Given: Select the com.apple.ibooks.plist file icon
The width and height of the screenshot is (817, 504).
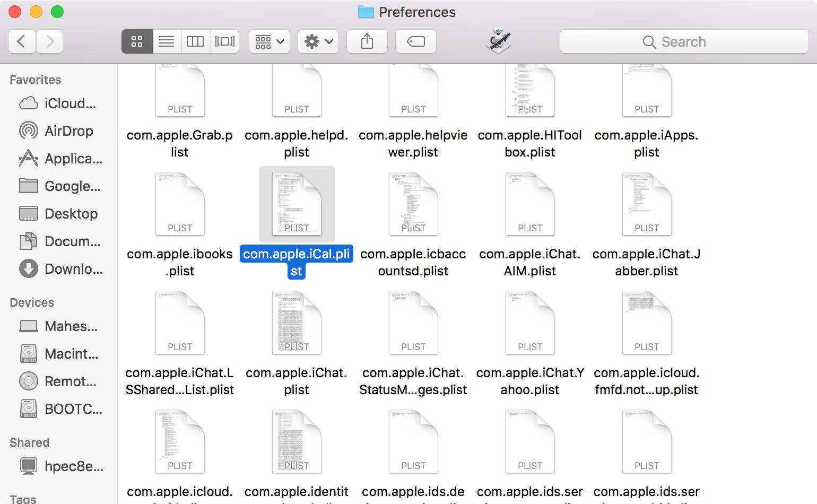Looking at the screenshot, I should (180, 204).
